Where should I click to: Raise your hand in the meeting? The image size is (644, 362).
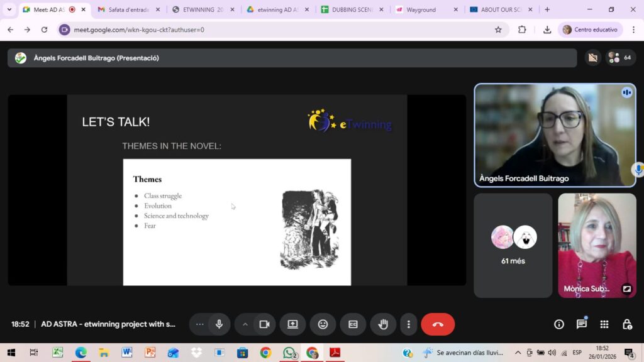383,324
